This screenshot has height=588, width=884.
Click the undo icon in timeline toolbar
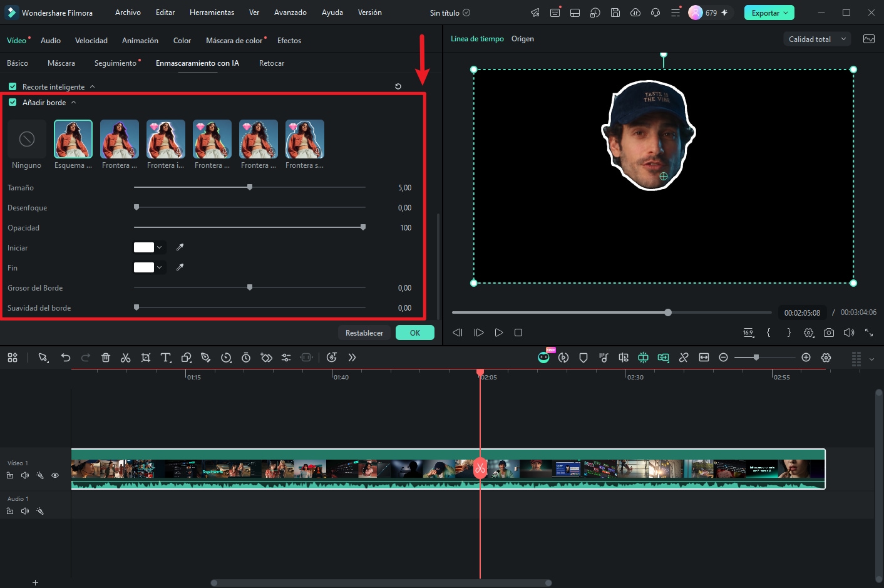click(x=66, y=358)
